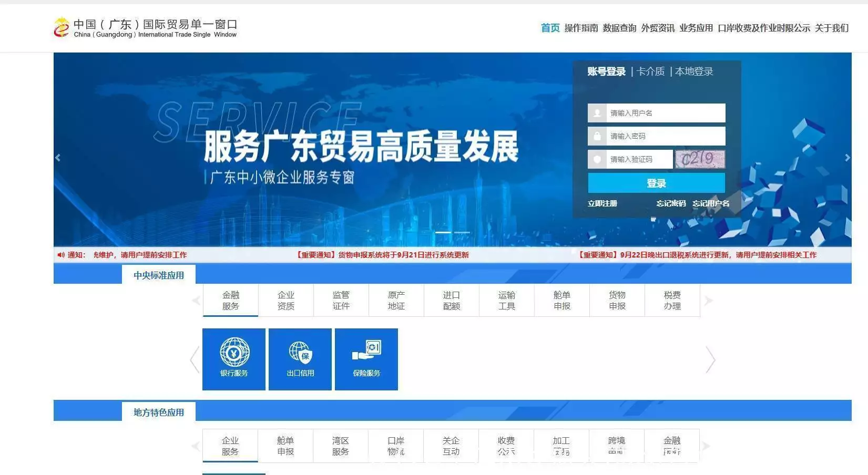Click the speaker 通知 announcement icon
The height and width of the screenshot is (475, 868).
point(61,255)
